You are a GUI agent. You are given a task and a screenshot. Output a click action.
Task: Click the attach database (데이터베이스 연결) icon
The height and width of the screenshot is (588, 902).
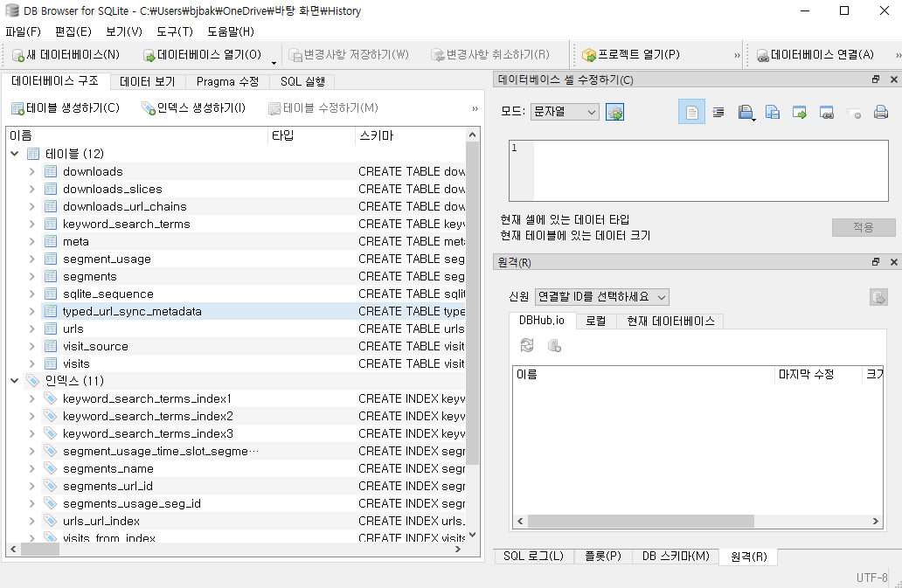(763, 55)
